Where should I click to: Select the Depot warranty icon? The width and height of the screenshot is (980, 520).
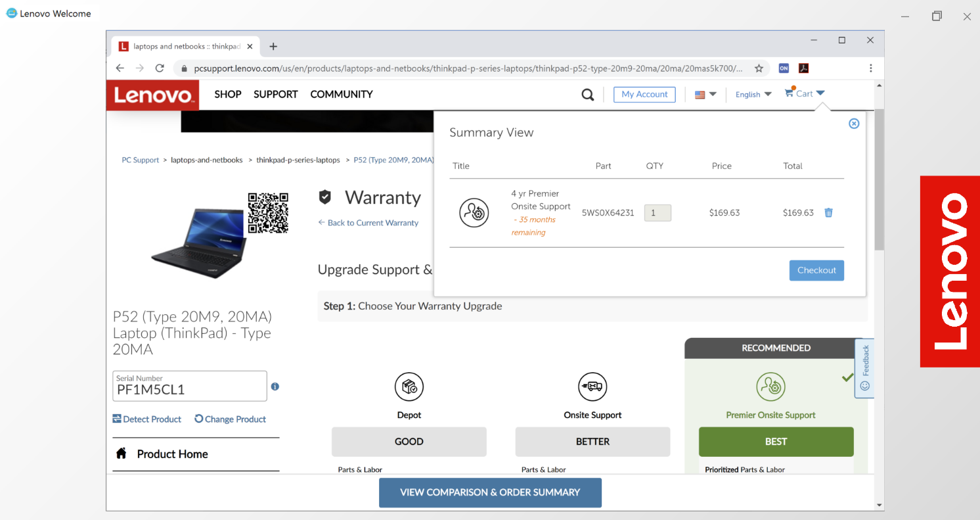tap(409, 387)
